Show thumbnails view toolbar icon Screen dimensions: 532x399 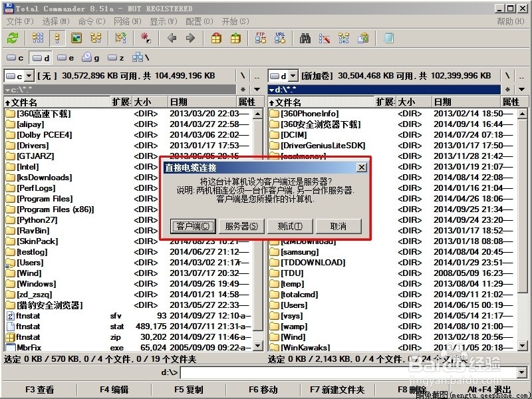tap(76, 38)
